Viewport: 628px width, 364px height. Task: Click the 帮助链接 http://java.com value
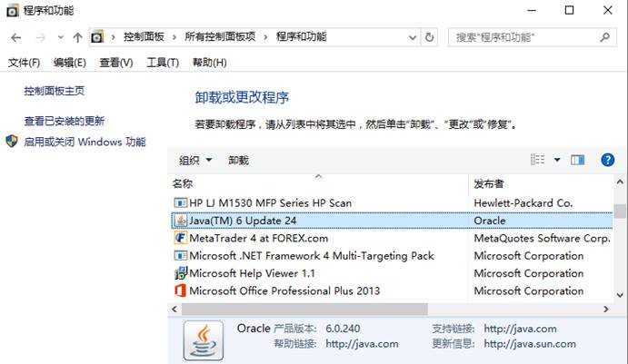(x=362, y=344)
